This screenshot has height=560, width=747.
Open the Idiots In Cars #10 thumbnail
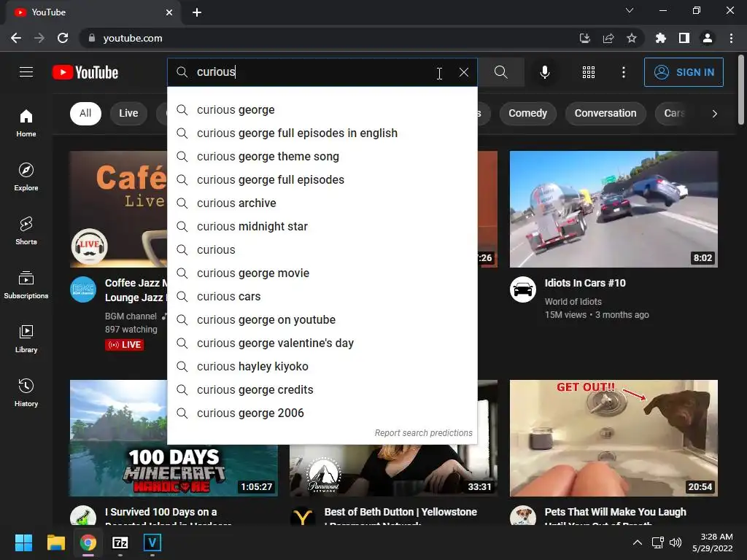click(x=614, y=209)
